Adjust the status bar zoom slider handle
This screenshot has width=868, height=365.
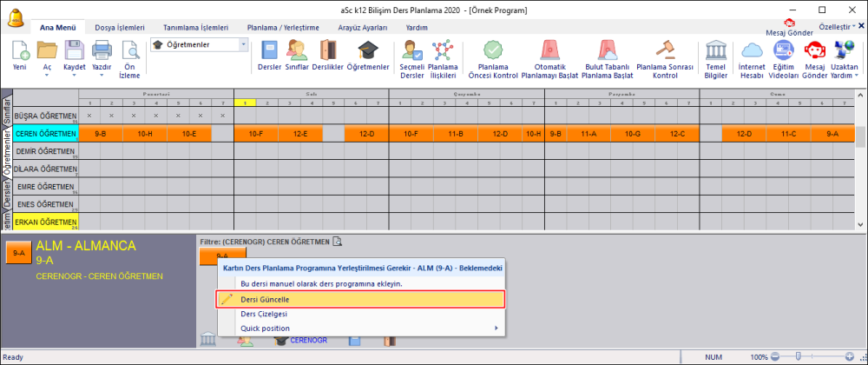pos(799,357)
